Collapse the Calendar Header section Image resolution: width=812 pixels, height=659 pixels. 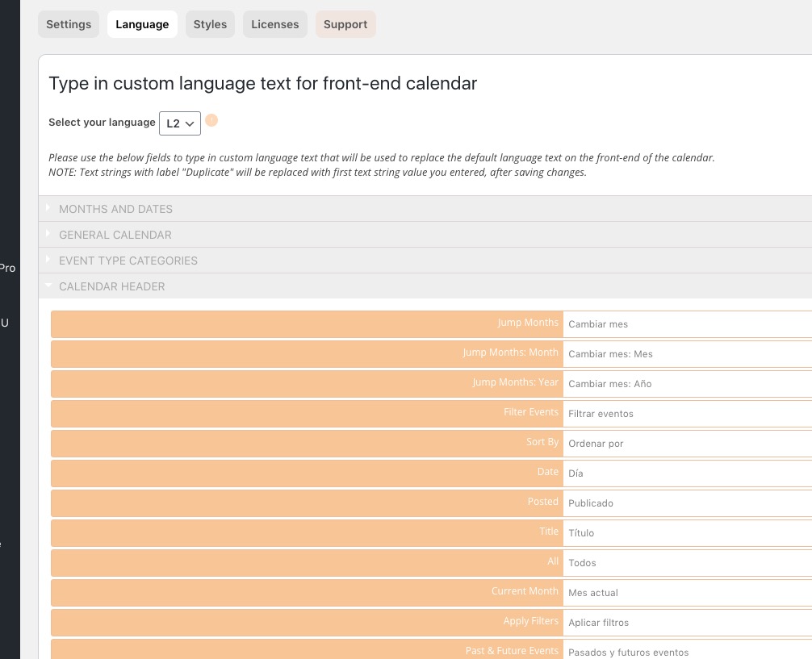point(111,286)
